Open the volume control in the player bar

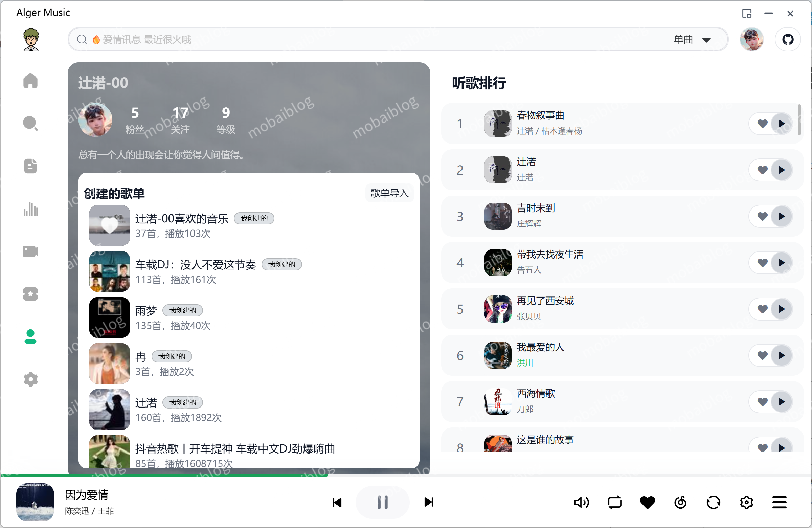[x=582, y=502]
